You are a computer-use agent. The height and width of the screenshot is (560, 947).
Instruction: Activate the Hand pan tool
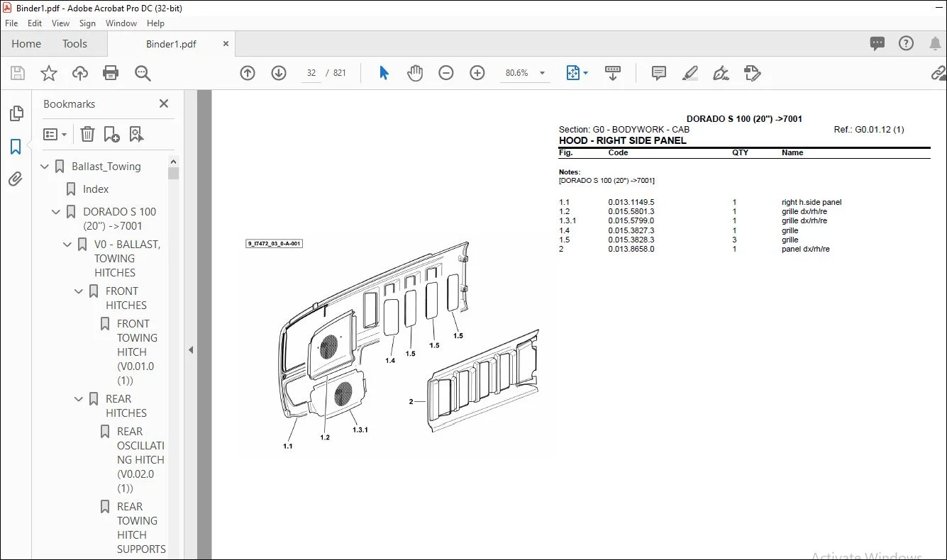pyautogui.click(x=415, y=73)
